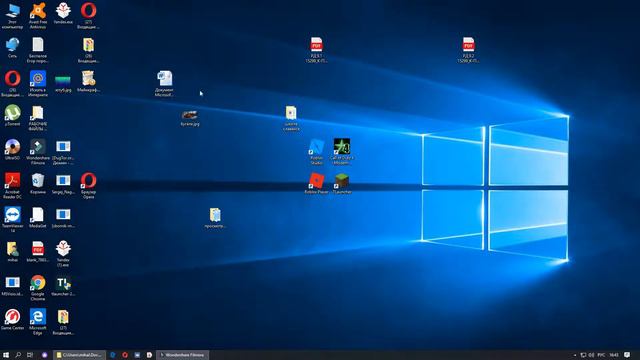Select the Браузер Opera desktop shortcut
640x360 pixels.
(88, 186)
